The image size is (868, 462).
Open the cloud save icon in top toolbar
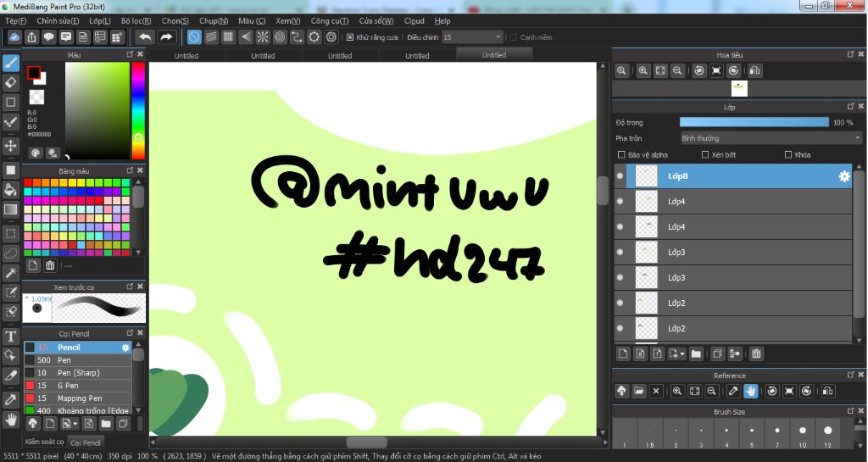click(x=15, y=37)
